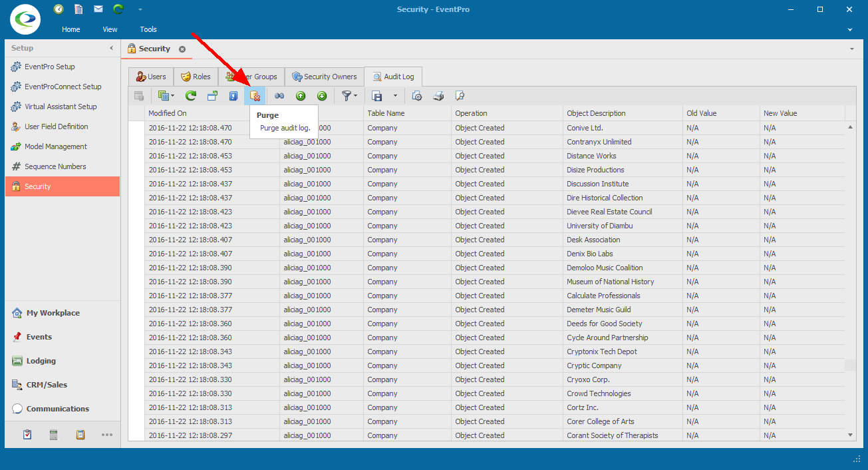Select the Audit Log tab
The width and height of the screenshot is (868, 470).
[x=393, y=77]
